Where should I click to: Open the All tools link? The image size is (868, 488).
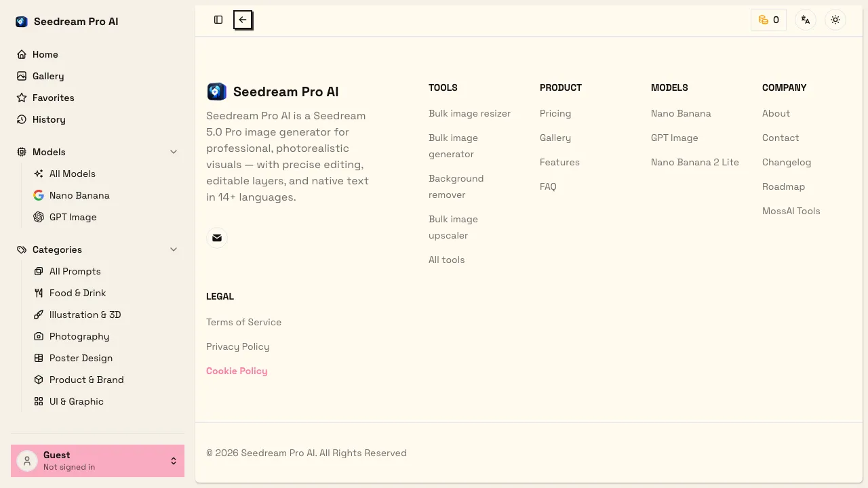click(446, 260)
